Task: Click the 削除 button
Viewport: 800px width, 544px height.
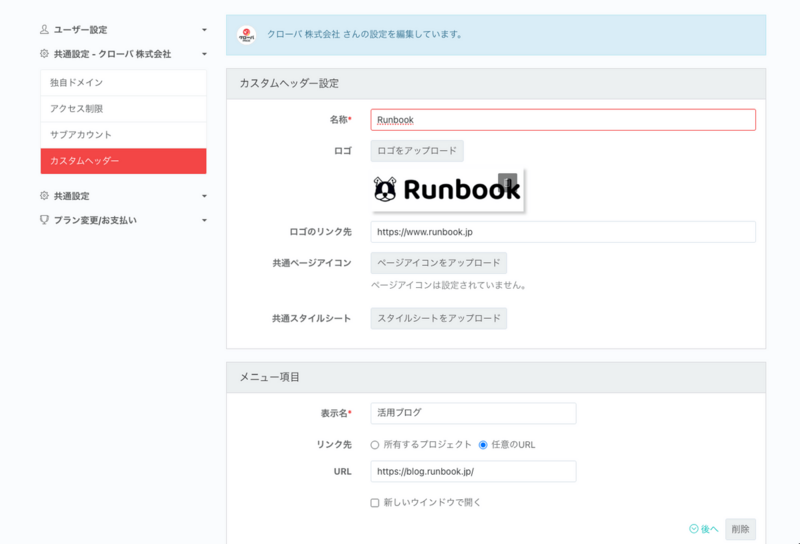Action: (x=740, y=529)
